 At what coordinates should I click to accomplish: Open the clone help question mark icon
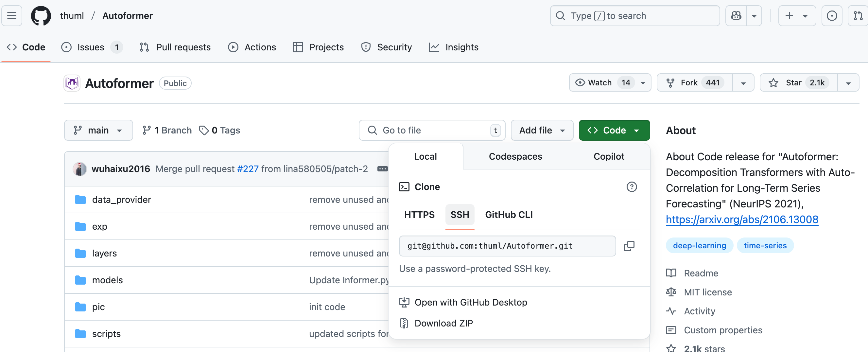pos(632,187)
